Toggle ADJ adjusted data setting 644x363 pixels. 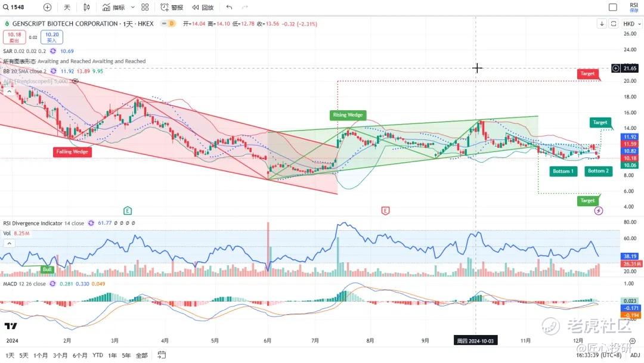[x=635, y=355]
